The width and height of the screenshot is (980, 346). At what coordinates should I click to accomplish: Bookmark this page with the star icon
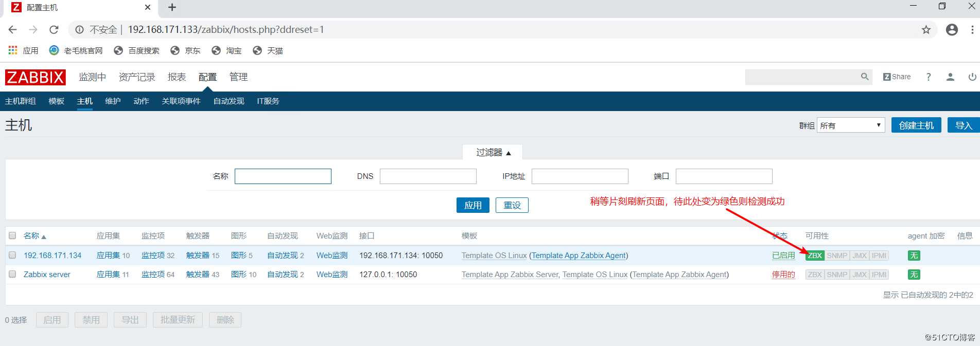click(x=926, y=30)
